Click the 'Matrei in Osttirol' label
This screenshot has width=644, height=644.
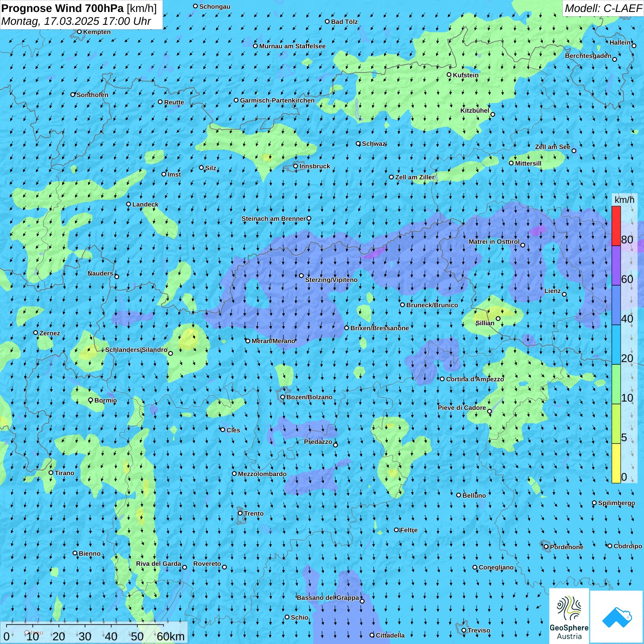(x=494, y=241)
